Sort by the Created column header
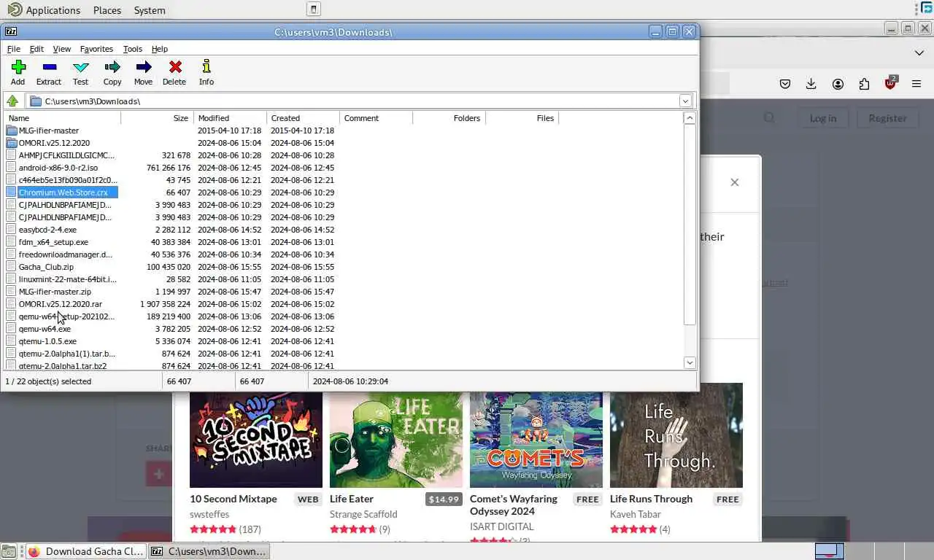 tap(303, 118)
